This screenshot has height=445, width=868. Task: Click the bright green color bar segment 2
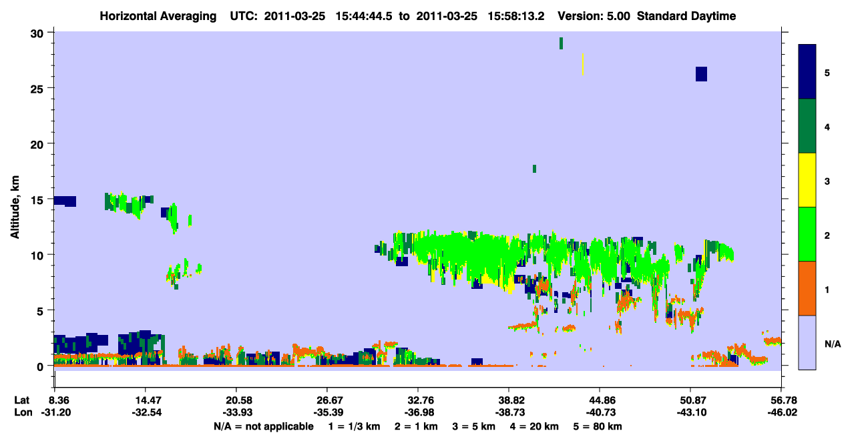[807, 234]
